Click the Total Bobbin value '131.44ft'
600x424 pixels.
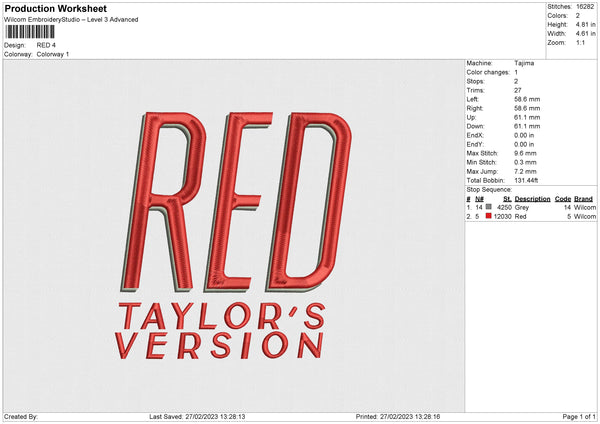tap(526, 180)
